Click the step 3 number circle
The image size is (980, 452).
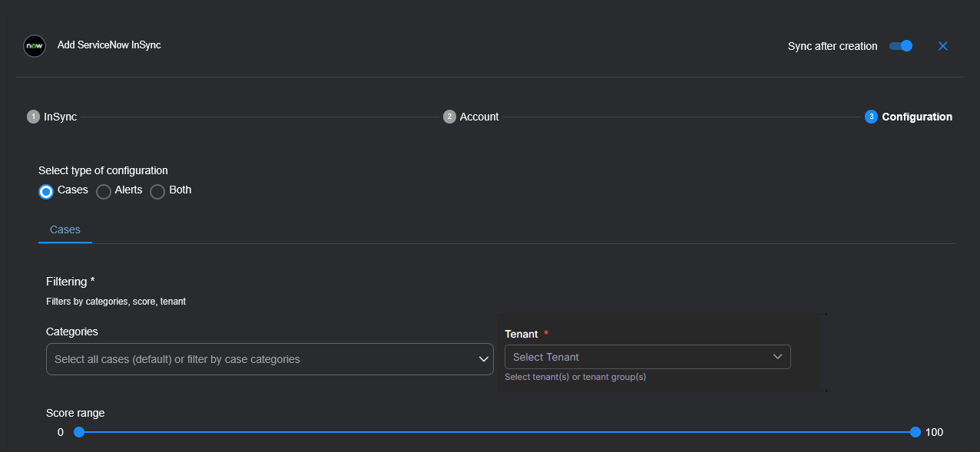[x=871, y=117]
